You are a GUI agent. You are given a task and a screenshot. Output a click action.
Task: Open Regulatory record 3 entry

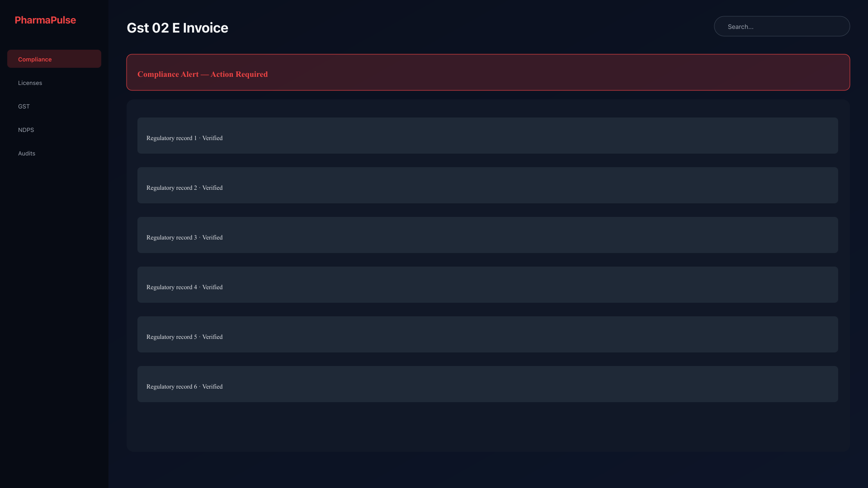(487, 235)
